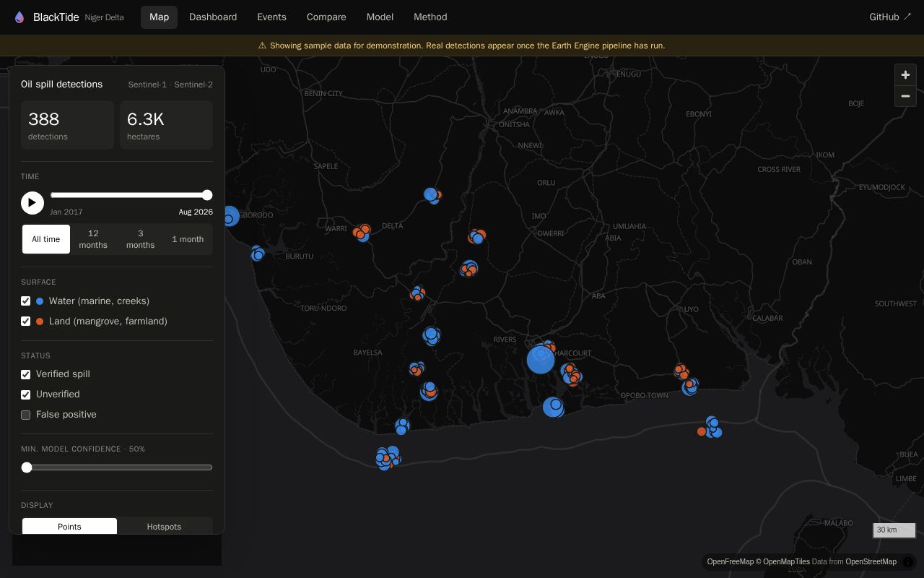The width and height of the screenshot is (924, 578).
Task: Open the GitHub link
Action: 890,17
